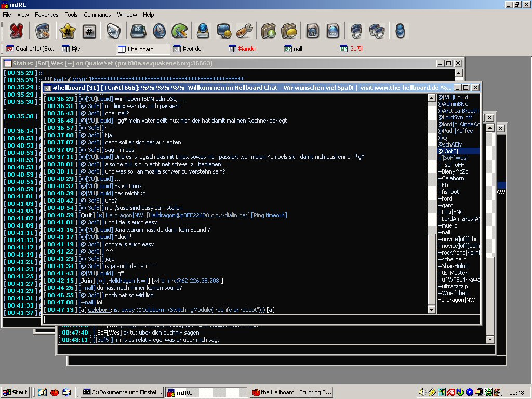Click the wrench-shaped toolbar icon

(x=244, y=32)
